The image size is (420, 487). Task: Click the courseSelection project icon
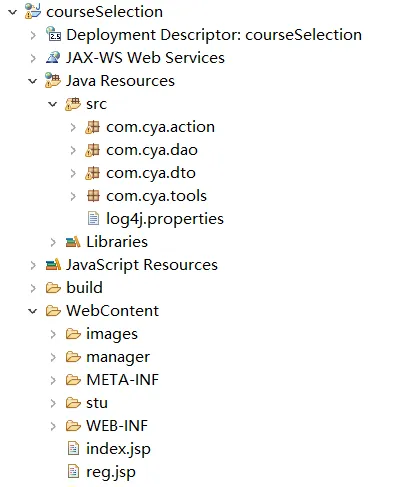[33, 11]
